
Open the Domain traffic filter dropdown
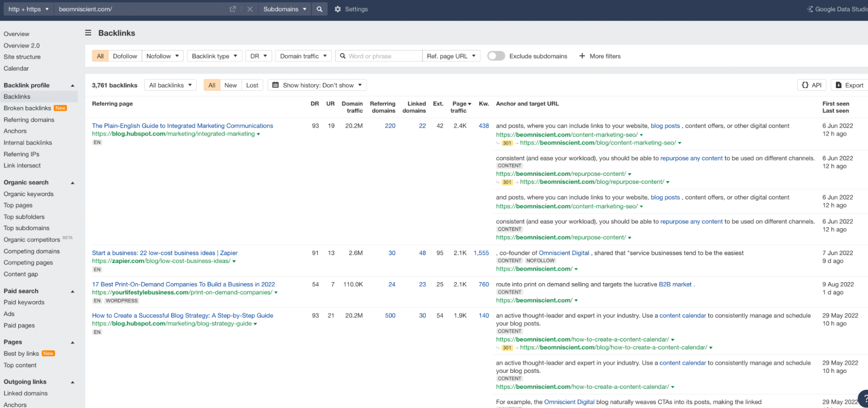303,56
